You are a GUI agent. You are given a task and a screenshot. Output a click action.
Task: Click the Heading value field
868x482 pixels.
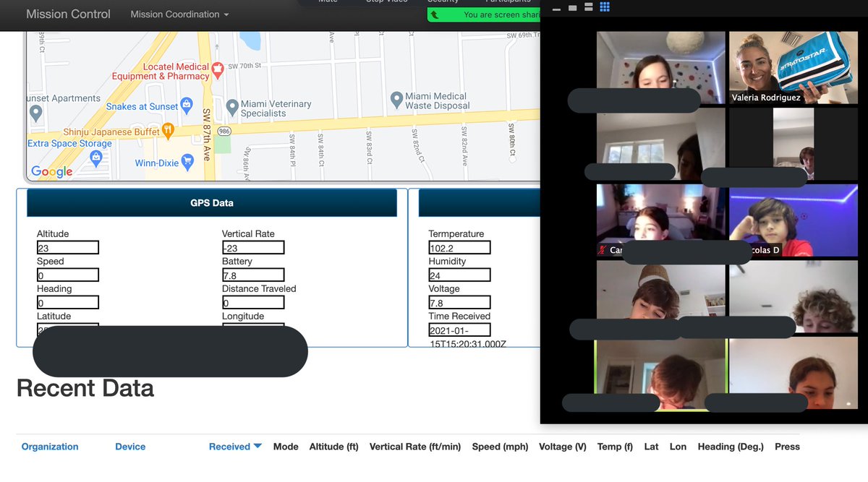(x=68, y=303)
